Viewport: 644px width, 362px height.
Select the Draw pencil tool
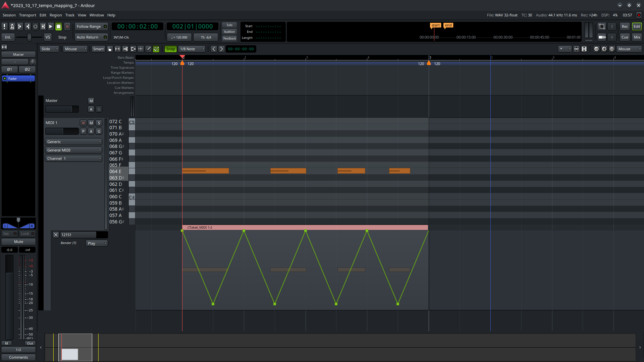(148, 49)
